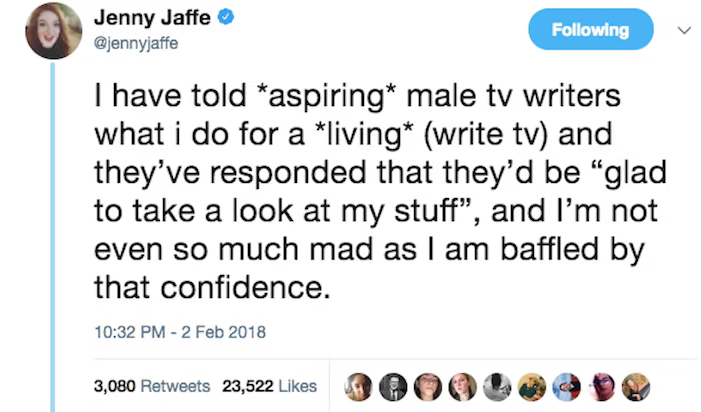The height and width of the screenshot is (412, 701).
Task: View the 3,080 Retweets list
Action: coord(150,386)
